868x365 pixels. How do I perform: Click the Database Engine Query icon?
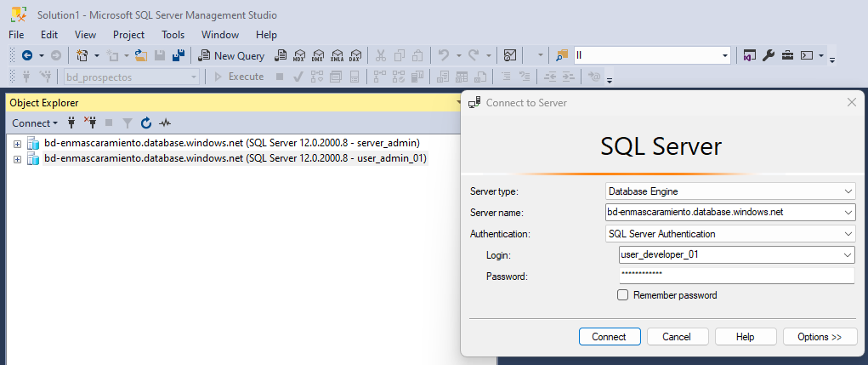281,55
